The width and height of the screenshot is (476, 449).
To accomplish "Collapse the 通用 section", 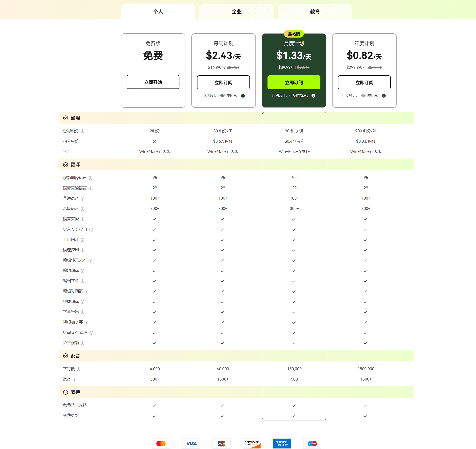I will tap(66, 118).
